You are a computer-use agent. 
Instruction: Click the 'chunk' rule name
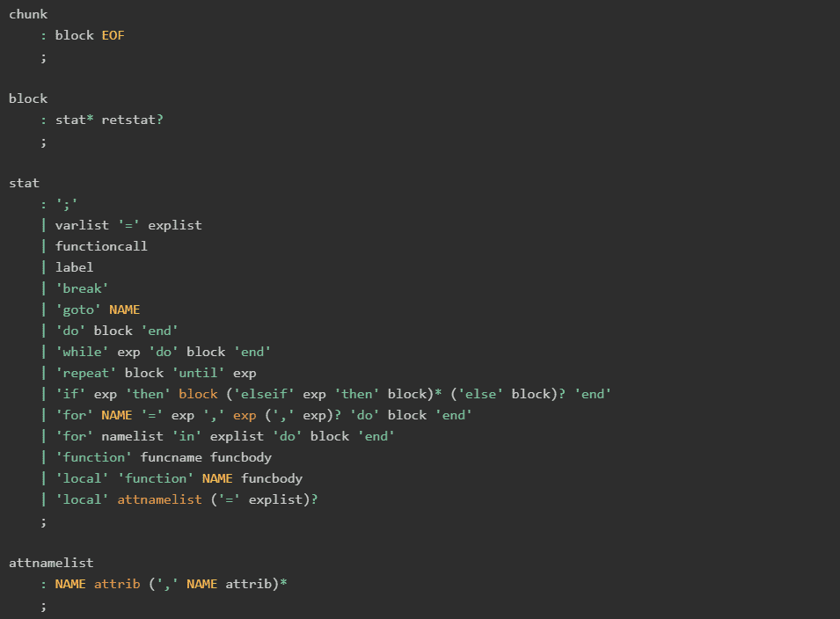tap(28, 14)
